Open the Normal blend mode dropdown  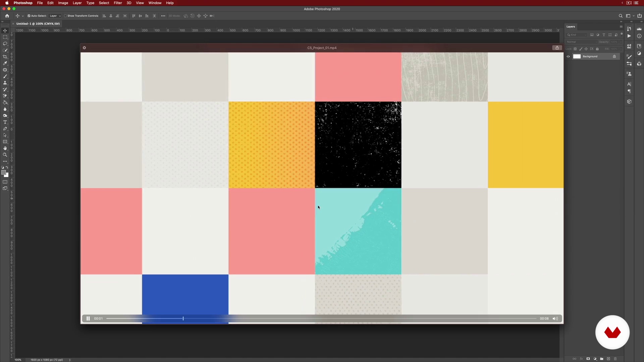pyautogui.click(x=582, y=42)
